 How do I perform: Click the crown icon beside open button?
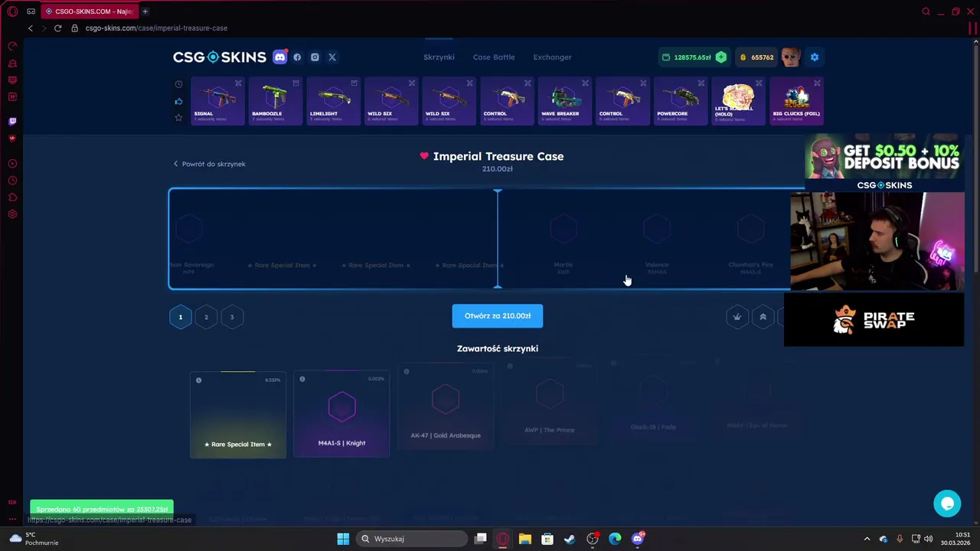point(737,317)
